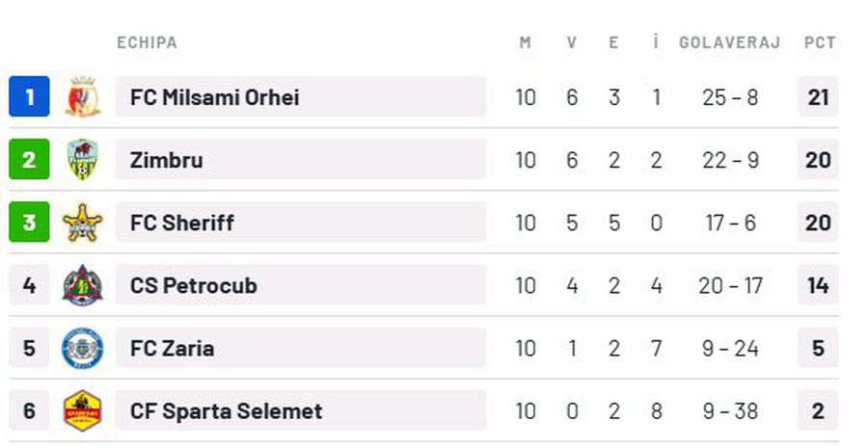Select the FC Sheriff team name
Image resolution: width=868 pixels, height=448 pixels.
coord(182,223)
